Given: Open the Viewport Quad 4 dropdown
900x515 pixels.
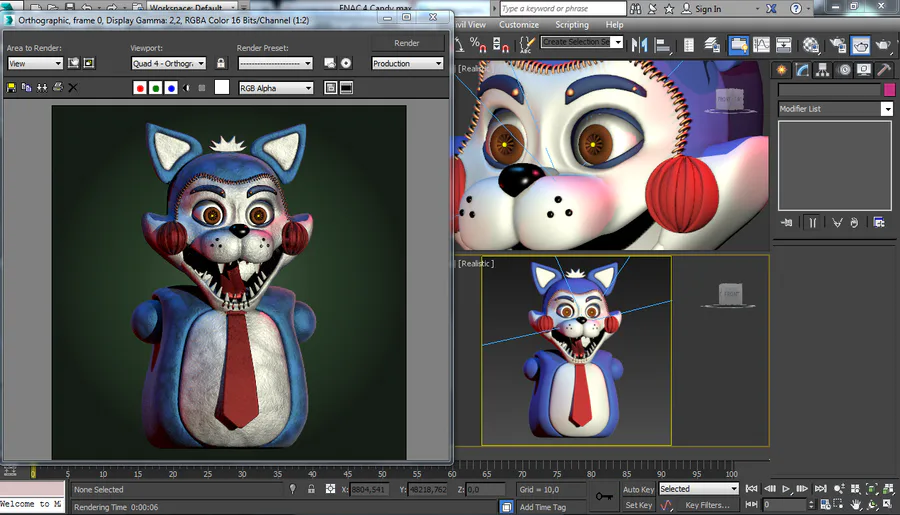Looking at the screenshot, I should coord(168,63).
